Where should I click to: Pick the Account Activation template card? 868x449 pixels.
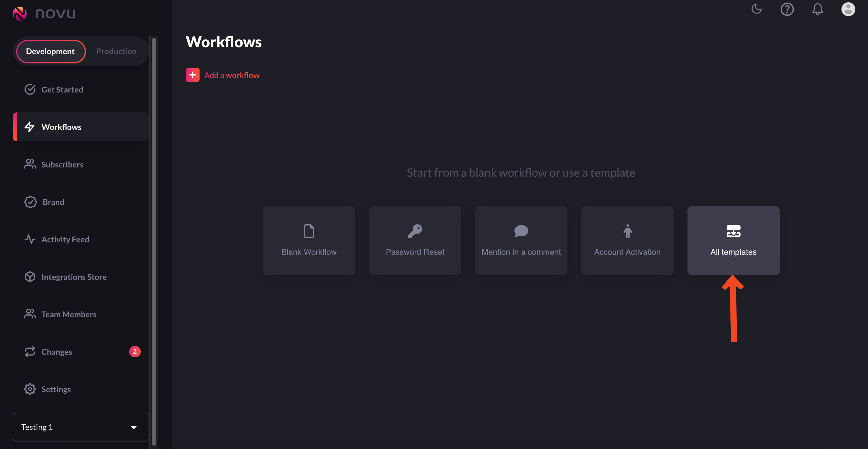pyautogui.click(x=627, y=241)
